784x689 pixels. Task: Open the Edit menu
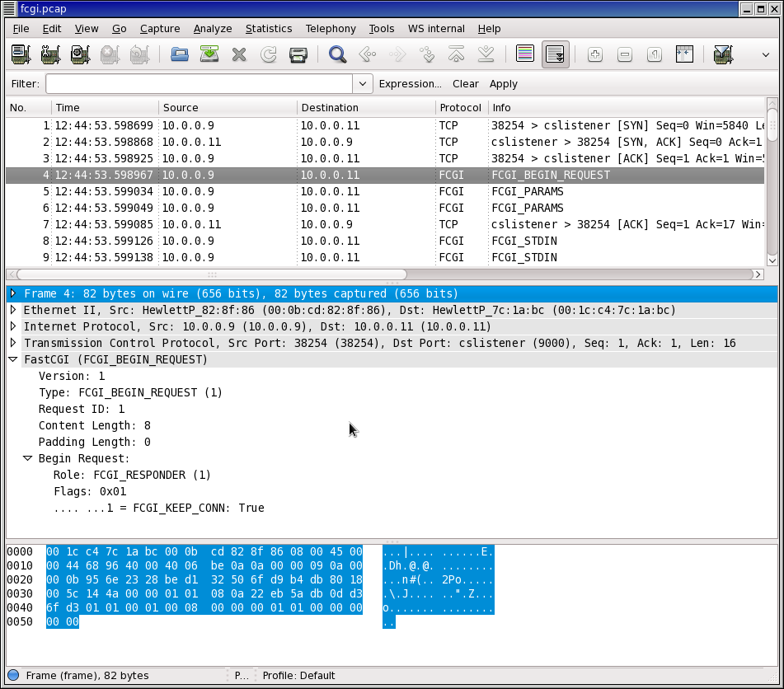tap(52, 29)
